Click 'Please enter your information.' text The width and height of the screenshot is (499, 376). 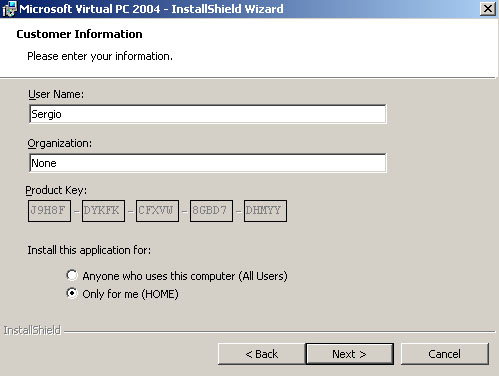[x=100, y=56]
